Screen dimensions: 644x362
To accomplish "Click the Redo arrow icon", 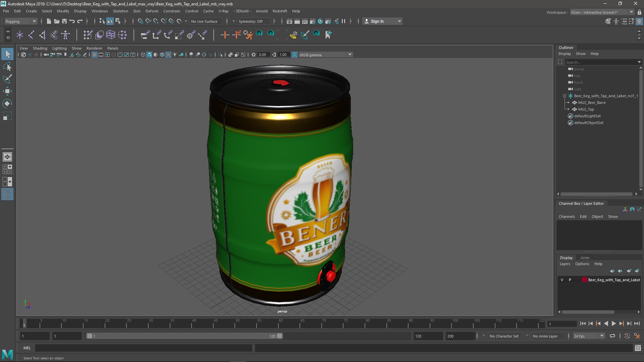I will tap(80, 21).
